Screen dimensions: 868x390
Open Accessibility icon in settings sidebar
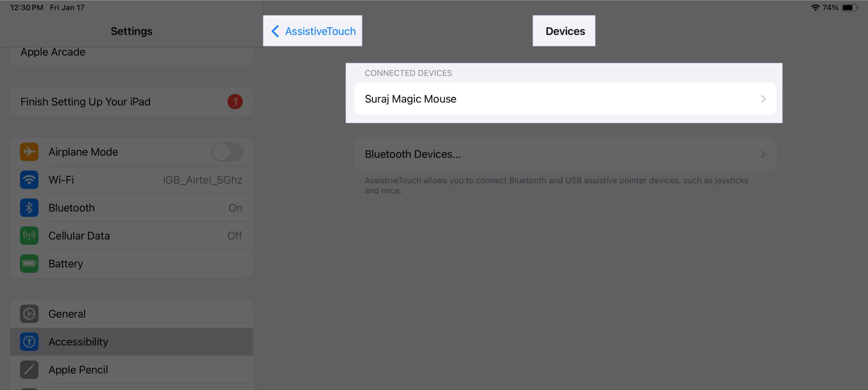[29, 341]
